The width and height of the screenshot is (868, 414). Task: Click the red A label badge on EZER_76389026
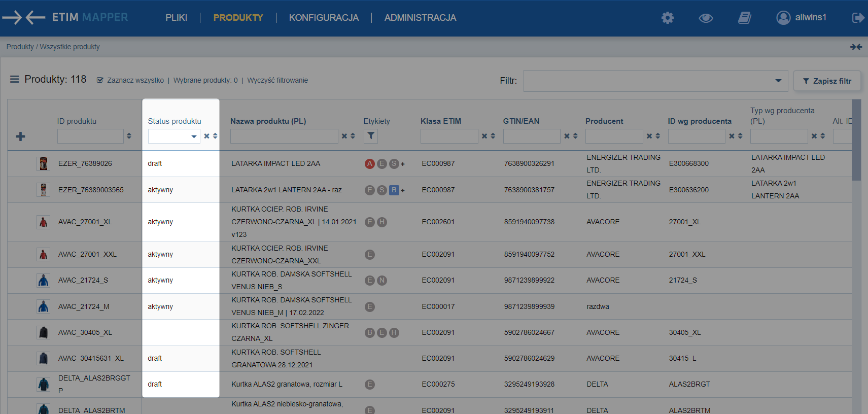(370, 164)
